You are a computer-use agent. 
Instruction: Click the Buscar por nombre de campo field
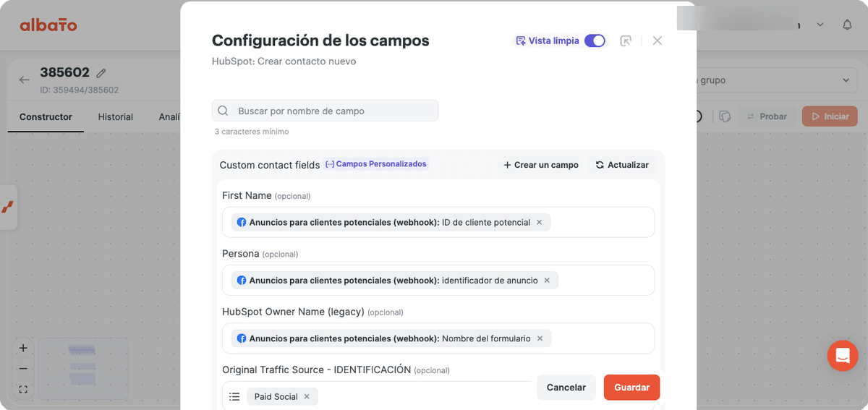pyautogui.click(x=325, y=111)
